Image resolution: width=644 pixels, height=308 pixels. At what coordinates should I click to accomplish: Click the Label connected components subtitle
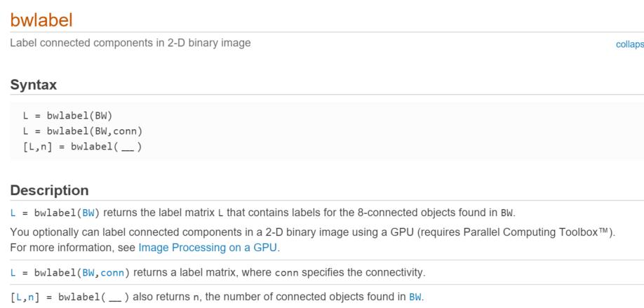tap(130, 43)
